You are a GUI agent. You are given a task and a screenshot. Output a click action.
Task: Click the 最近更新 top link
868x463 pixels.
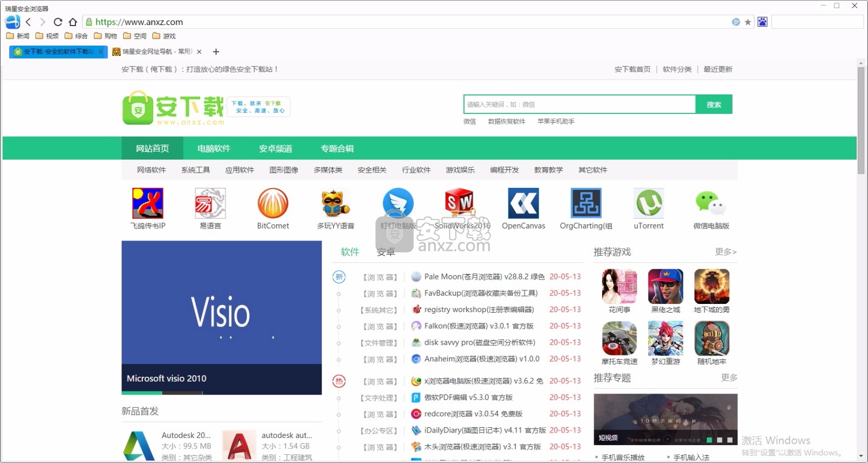(718, 69)
